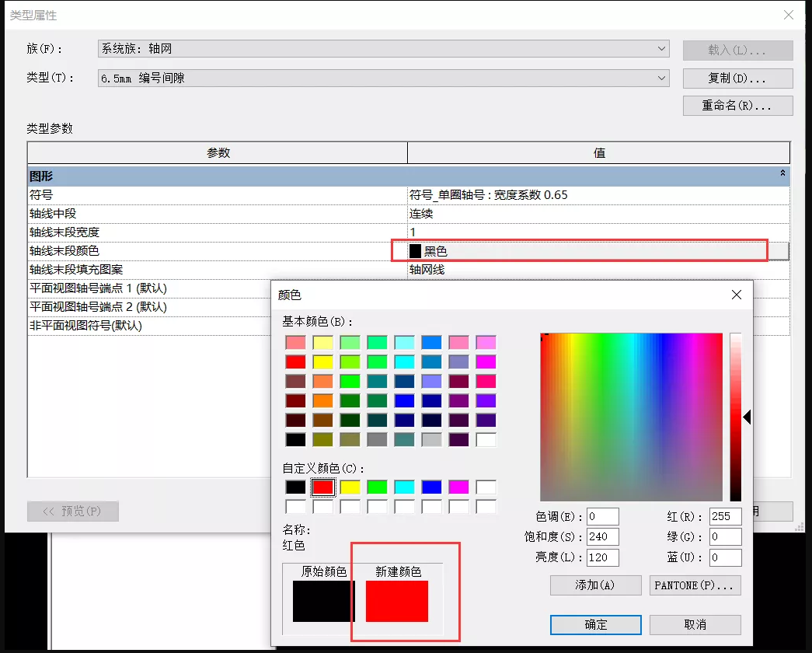Pick the pure yellow basic color swatch

coord(322,361)
